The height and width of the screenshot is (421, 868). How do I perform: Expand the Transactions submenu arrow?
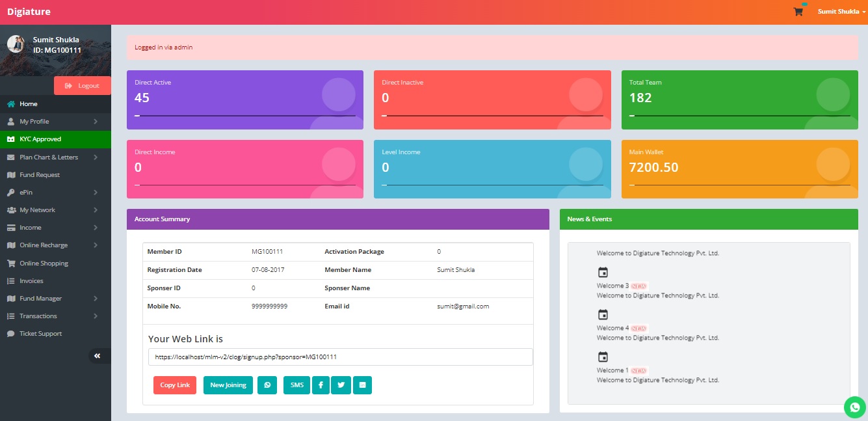pyautogui.click(x=95, y=316)
